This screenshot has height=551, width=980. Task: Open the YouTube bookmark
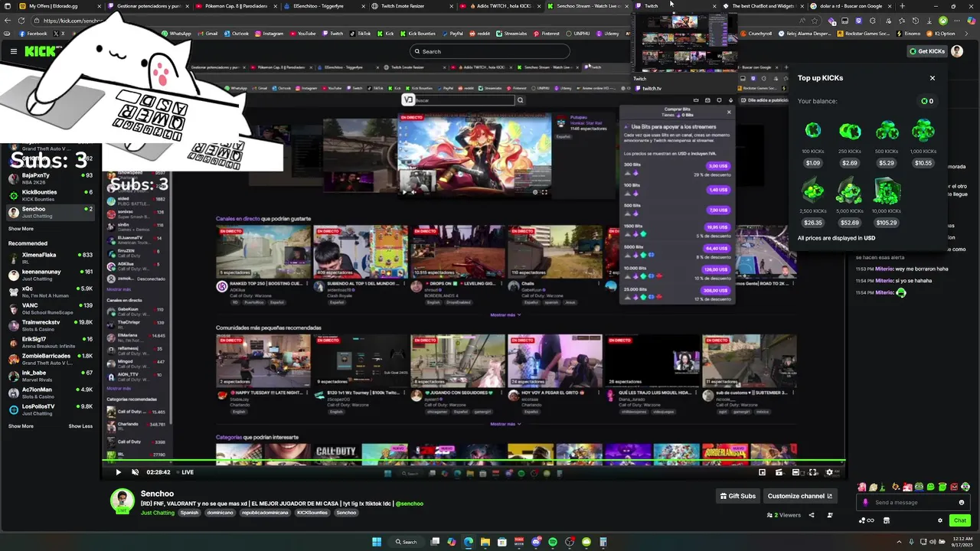pos(302,34)
